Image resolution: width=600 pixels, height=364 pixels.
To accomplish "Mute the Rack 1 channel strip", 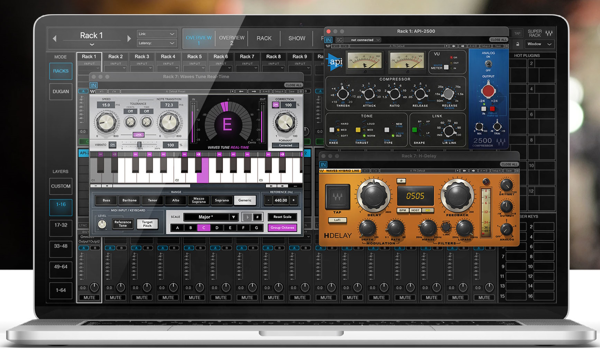I will pyautogui.click(x=89, y=298).
